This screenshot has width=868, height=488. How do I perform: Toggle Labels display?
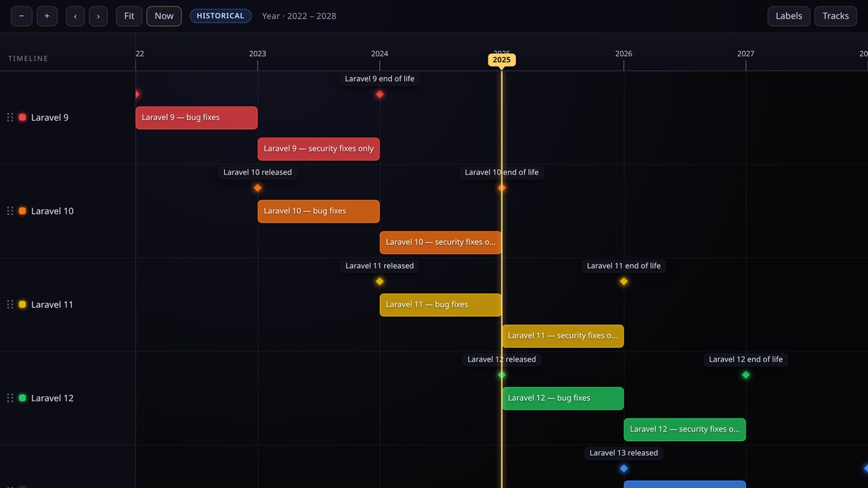(789, 16)
